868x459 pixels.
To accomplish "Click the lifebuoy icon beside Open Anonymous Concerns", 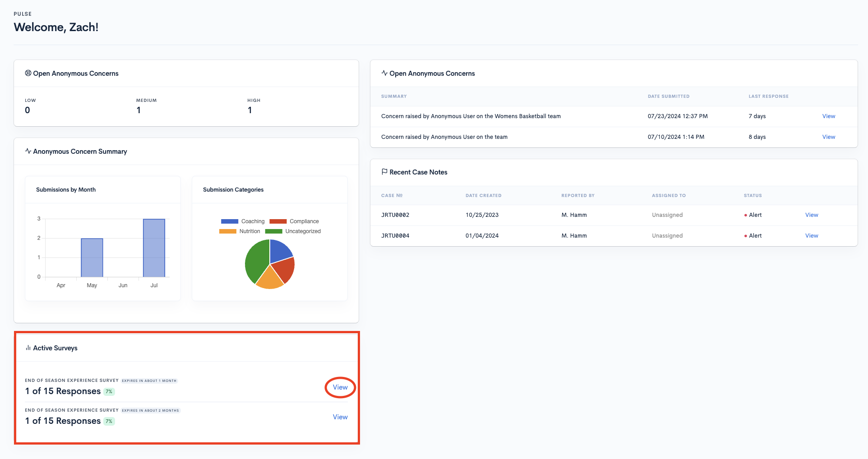I will pos(28,73).
